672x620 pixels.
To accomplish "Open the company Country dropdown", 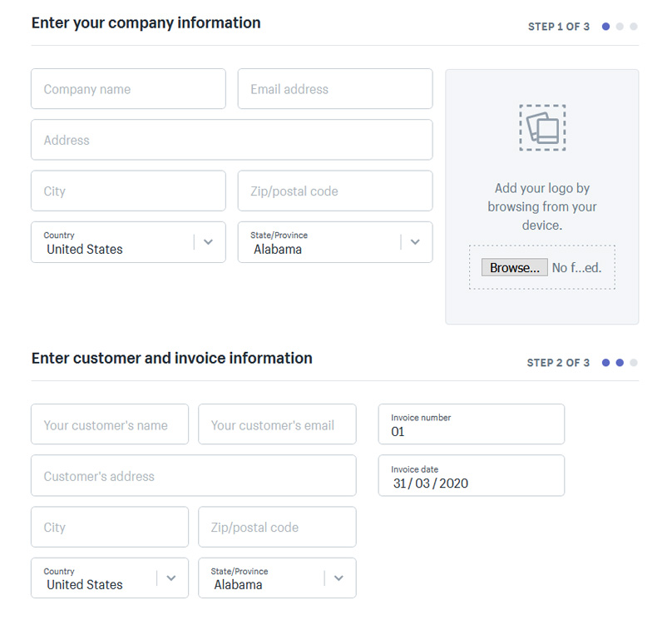I will [x=128, y=242].
